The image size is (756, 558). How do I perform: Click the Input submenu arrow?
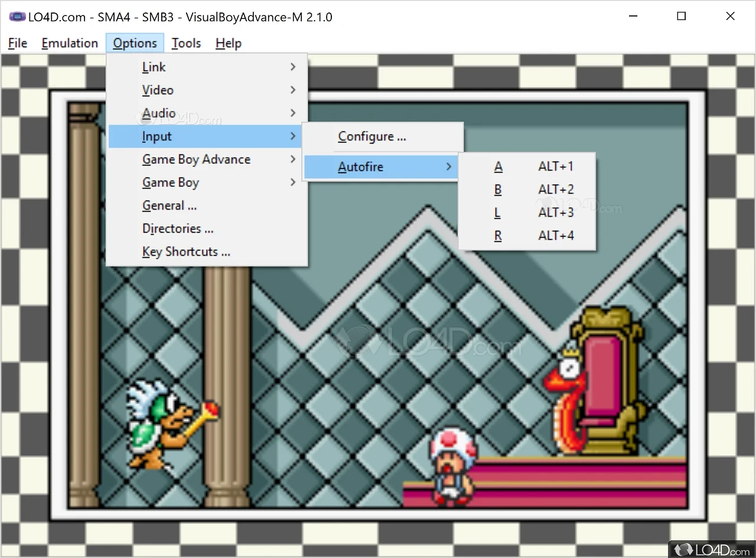pyautogui.click(x=293, y=137)
